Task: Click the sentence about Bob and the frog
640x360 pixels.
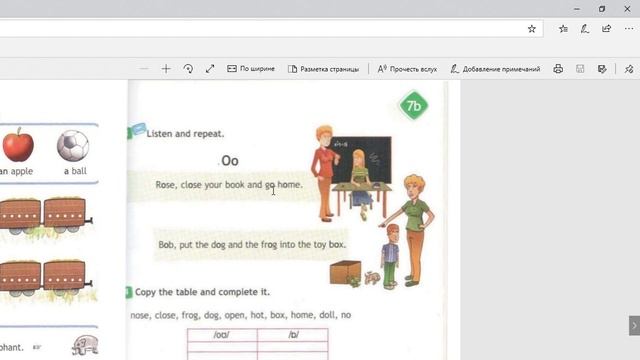Action: click(x=252, y=244)
